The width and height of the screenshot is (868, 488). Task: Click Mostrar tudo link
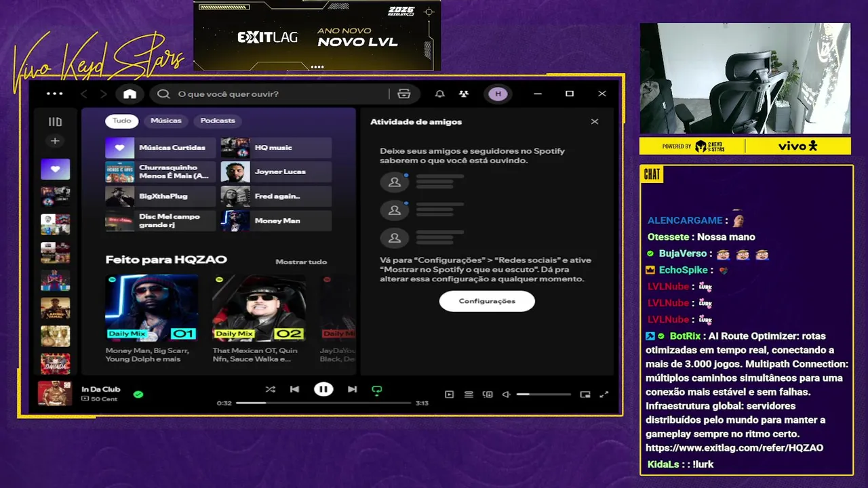tap(301, 262)
